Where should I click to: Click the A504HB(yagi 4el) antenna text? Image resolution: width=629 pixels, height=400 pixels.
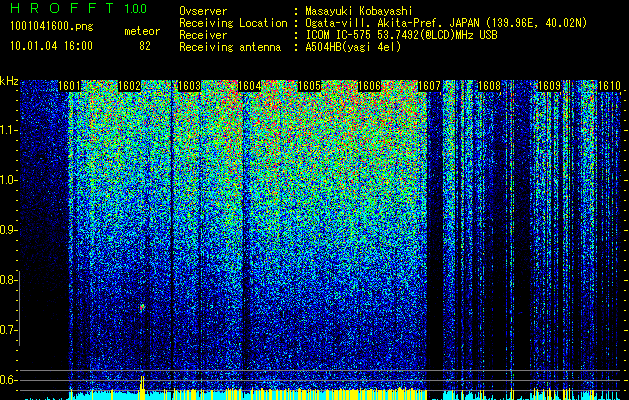pos(353,47)
